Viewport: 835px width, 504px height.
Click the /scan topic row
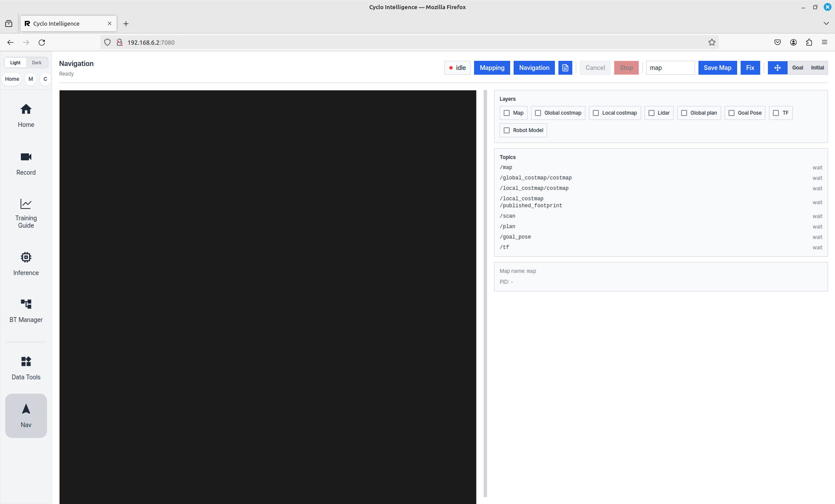(661, 216)
